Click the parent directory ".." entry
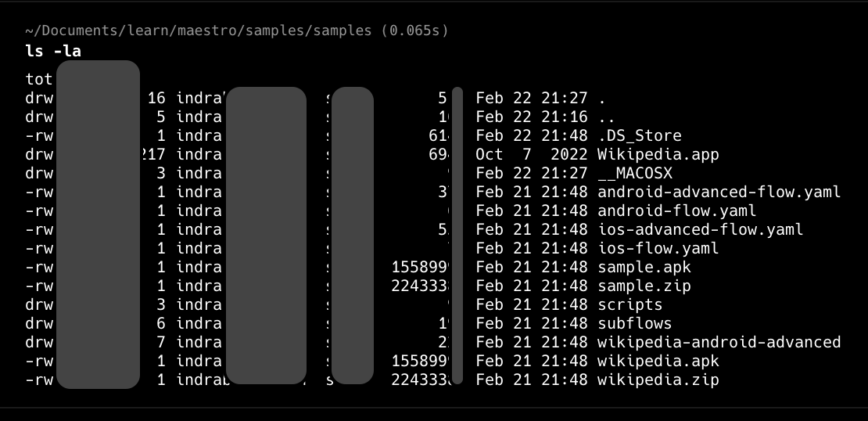This screenshot has width=868, height=421. [x=606, y=117]
